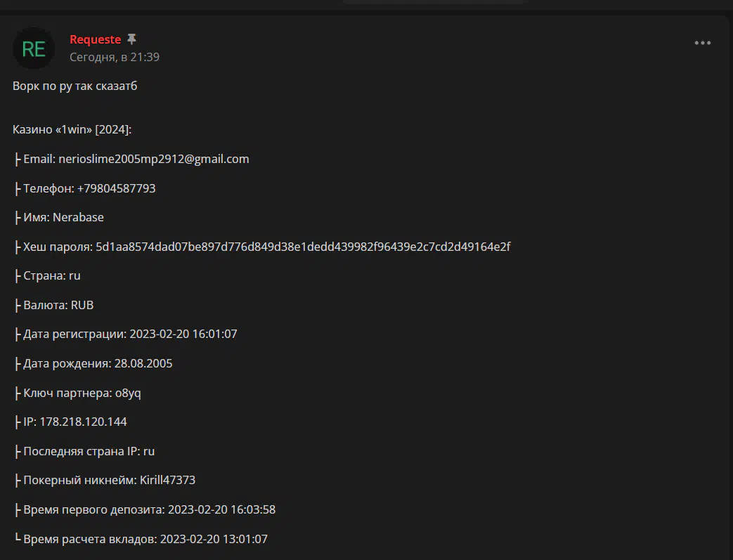This screenshot has width=733, height=560.
Task: Click the post timestamp Сегодня, в 21:39
Action: click(115, 57)
